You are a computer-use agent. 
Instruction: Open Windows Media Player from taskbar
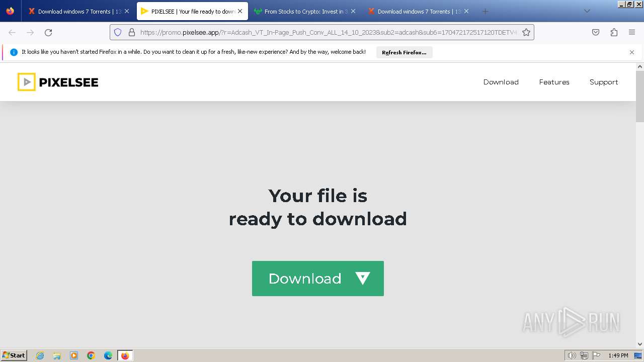pyautogui.click(x=74, y=355)
